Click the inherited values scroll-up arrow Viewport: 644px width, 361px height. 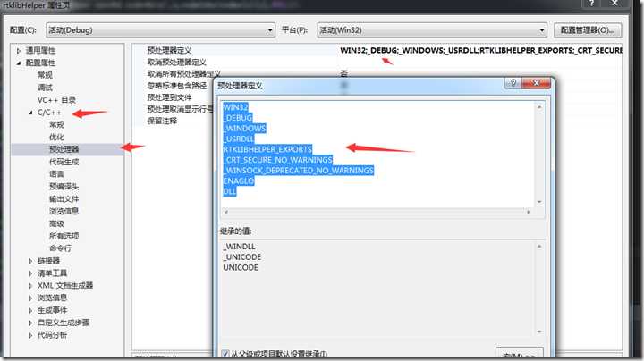pyautogui.click(x=539, y=247)
